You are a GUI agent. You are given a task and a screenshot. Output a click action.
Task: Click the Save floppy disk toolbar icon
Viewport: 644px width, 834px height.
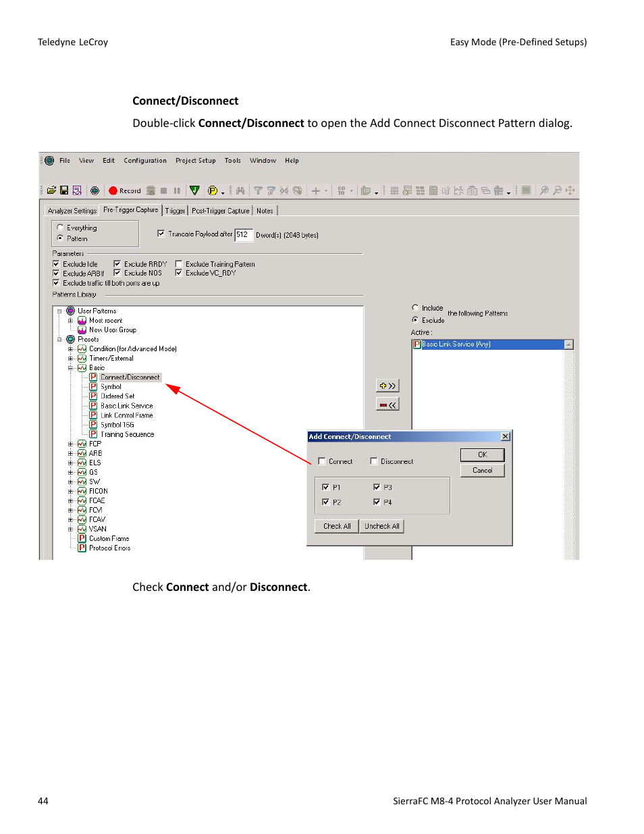[x=64, y=190]
